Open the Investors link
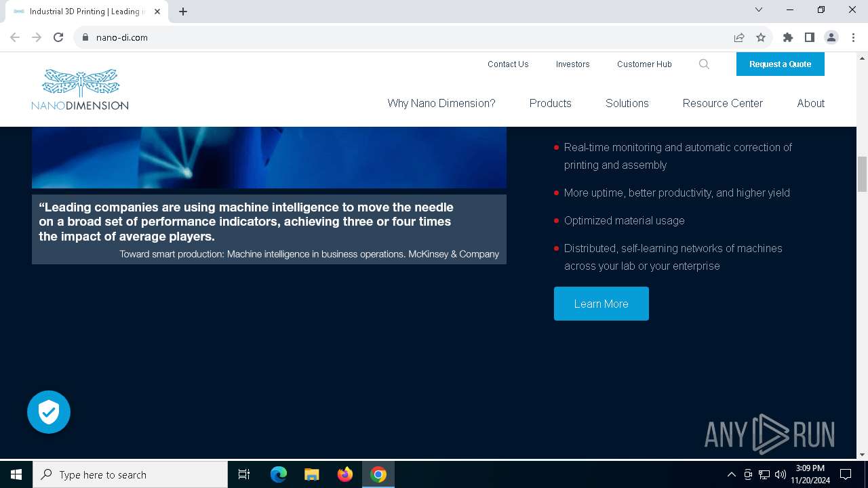The height and width of the screenshot is (488, 868). coord(573,64)
